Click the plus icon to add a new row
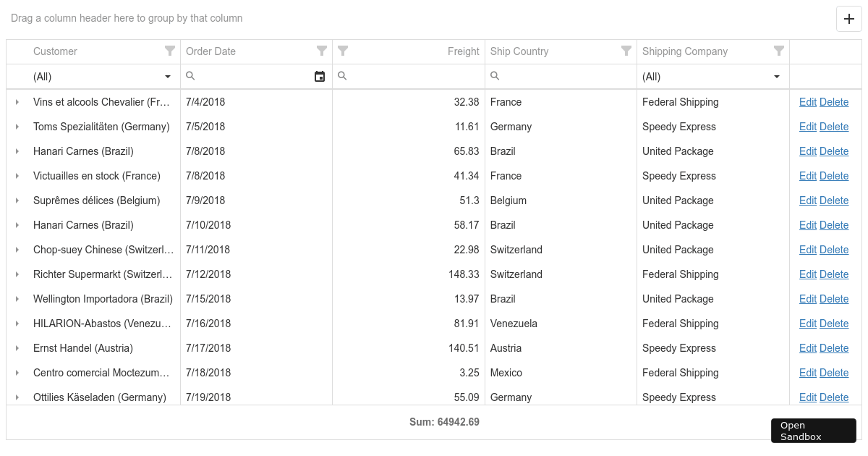868x456 pixels. click(x=848, y=19)
